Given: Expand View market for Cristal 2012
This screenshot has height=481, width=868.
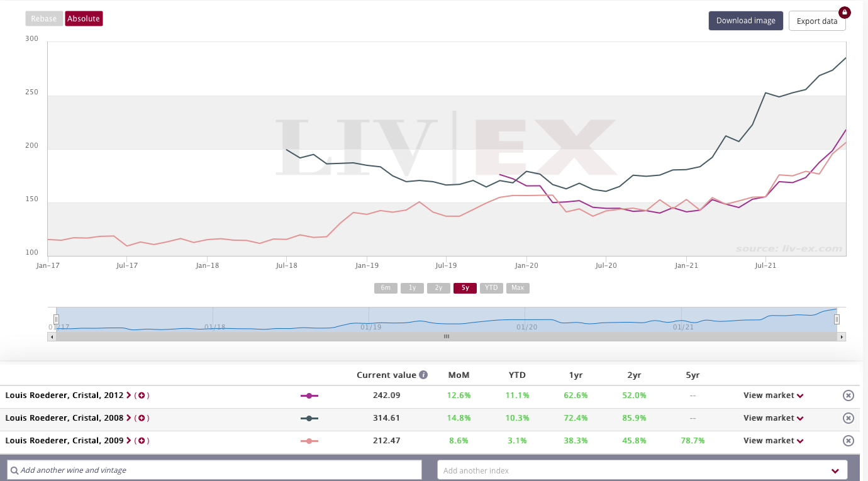Looking at the screenshot, I should (774, 395).
